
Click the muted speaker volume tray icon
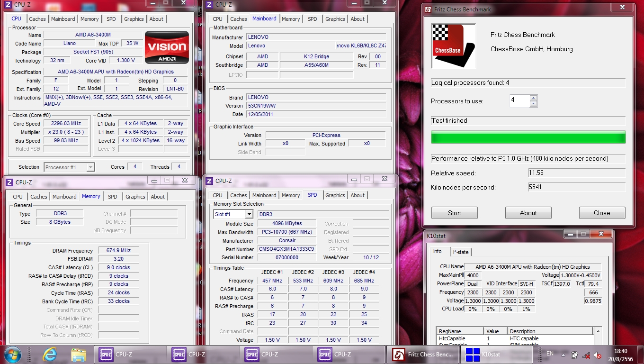coord(598,355)
